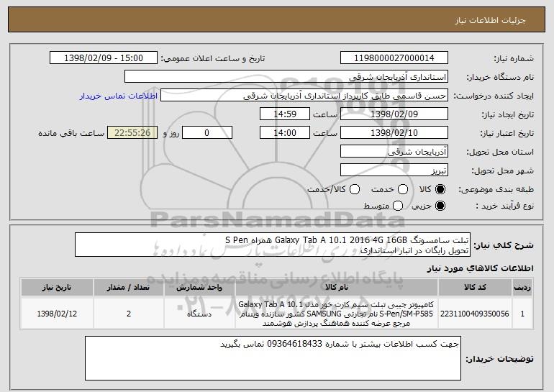Click the اطلاعات کالاهای مورد نیاز heading

pyautogui.click(x=481, y=268)
